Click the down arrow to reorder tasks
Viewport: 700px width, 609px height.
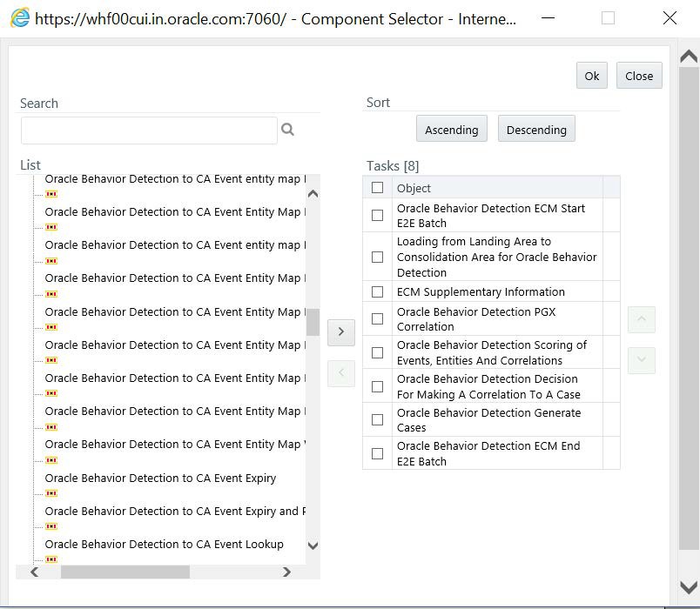click(x=641, y=360)
